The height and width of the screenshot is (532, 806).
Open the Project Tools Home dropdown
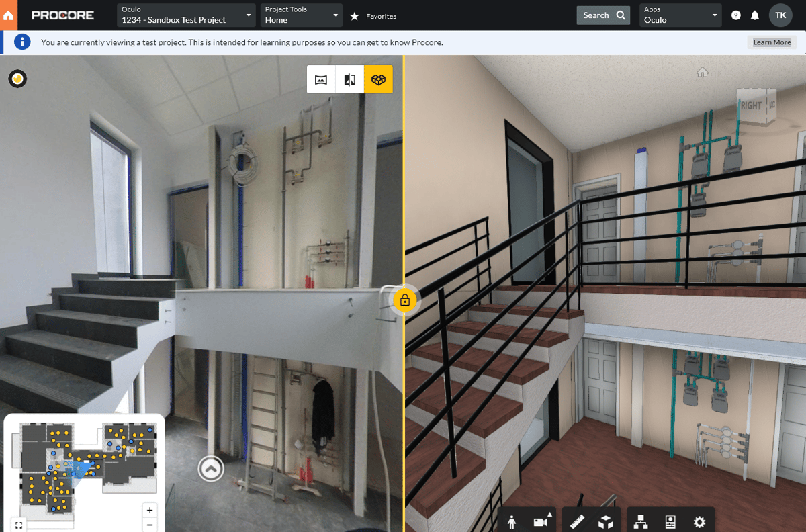click(x=302, y=15)
